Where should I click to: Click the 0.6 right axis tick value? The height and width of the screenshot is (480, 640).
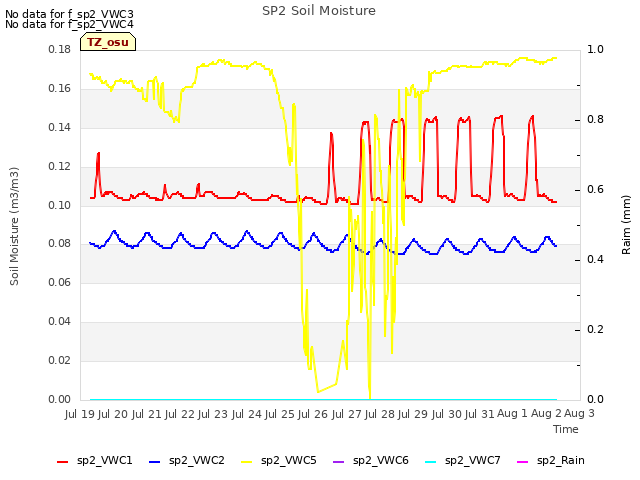[x=595, y=189]
